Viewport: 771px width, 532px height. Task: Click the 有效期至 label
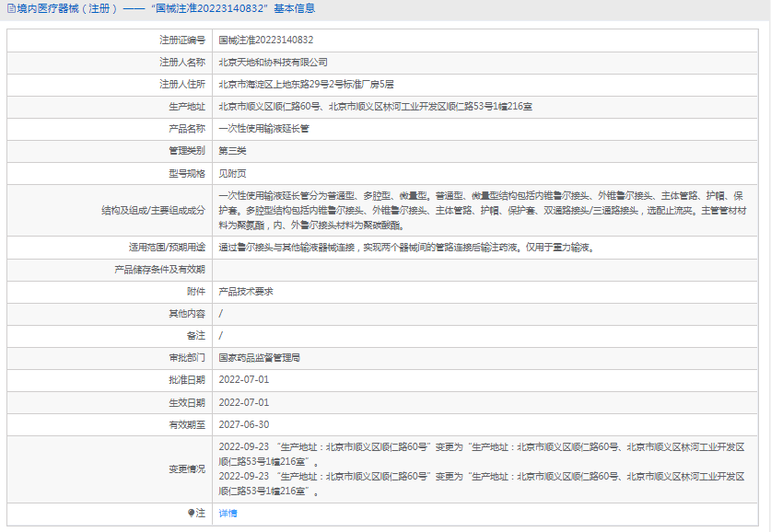[187, 424]
